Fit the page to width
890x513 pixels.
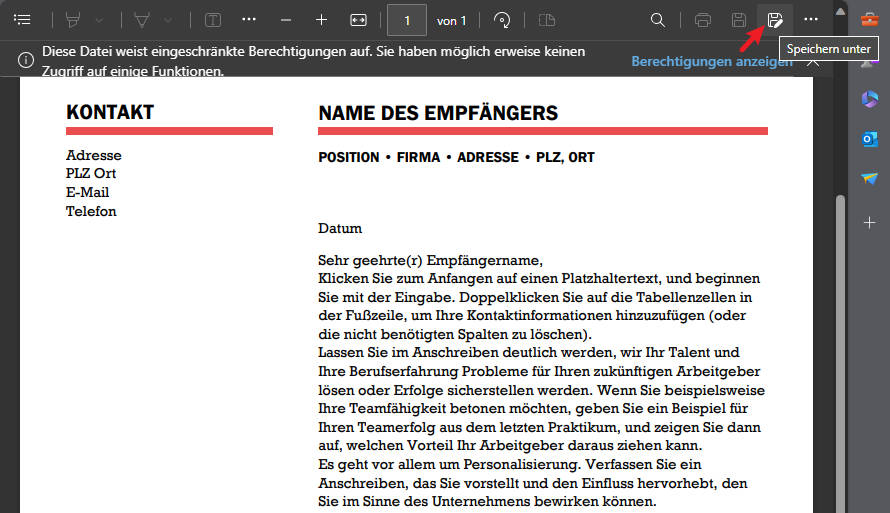pyautogui.click(x=359, y=20)
